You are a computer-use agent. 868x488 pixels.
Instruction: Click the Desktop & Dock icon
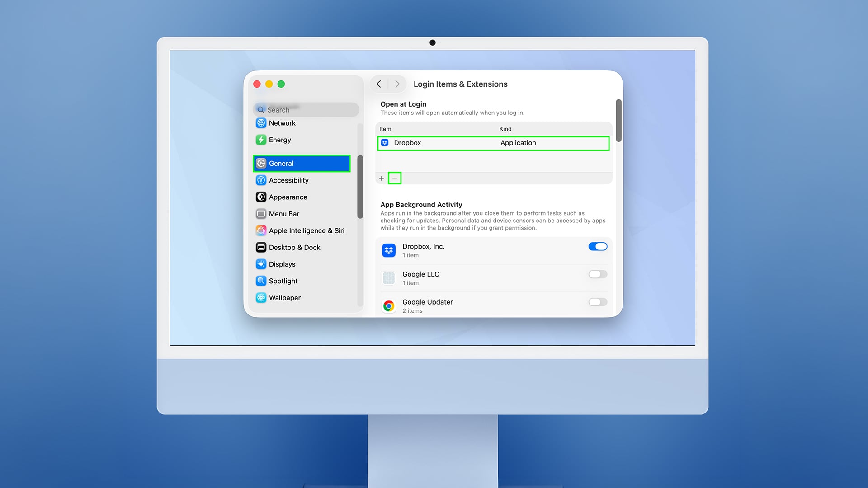pos(261,247)
